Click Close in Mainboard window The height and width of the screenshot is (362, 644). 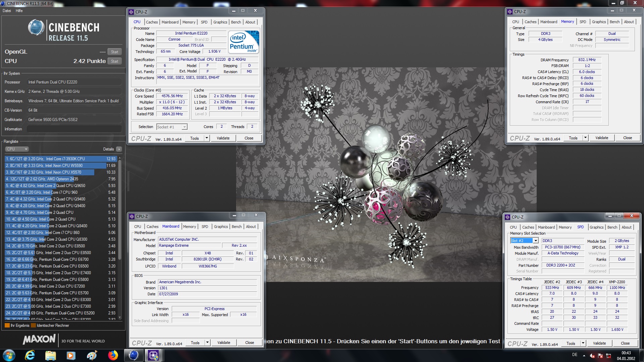(x=250, y=343)
